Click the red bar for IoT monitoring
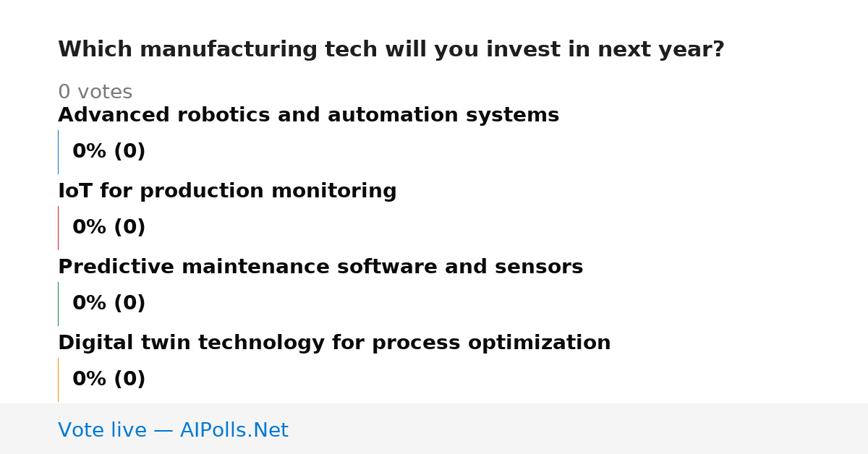This screenshot has height=454, width=868. pyautogui.click(x=58, y=228)
